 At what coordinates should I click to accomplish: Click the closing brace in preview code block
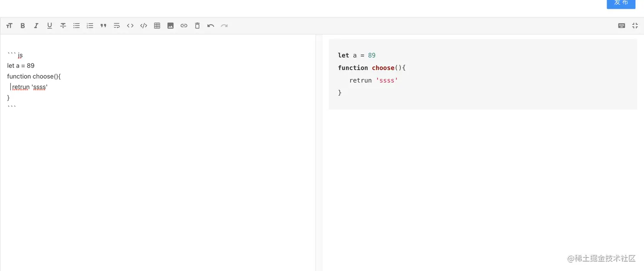[x=340, y=92]
